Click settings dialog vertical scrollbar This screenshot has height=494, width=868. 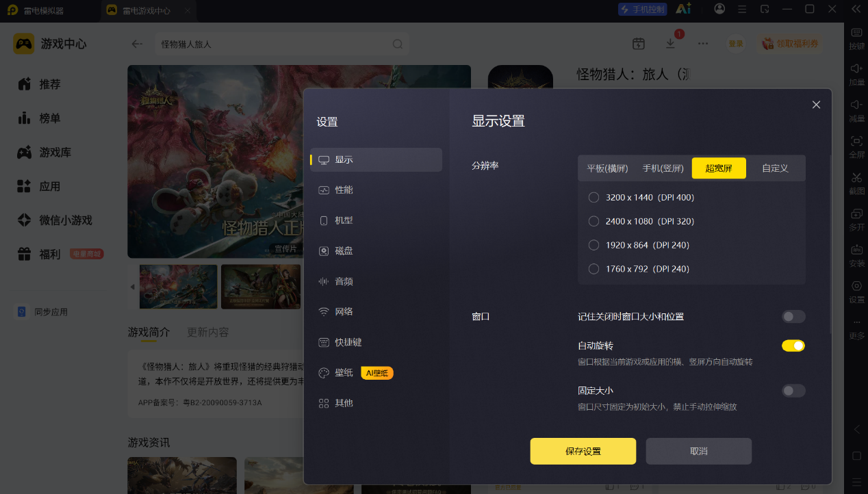(831, 243)
